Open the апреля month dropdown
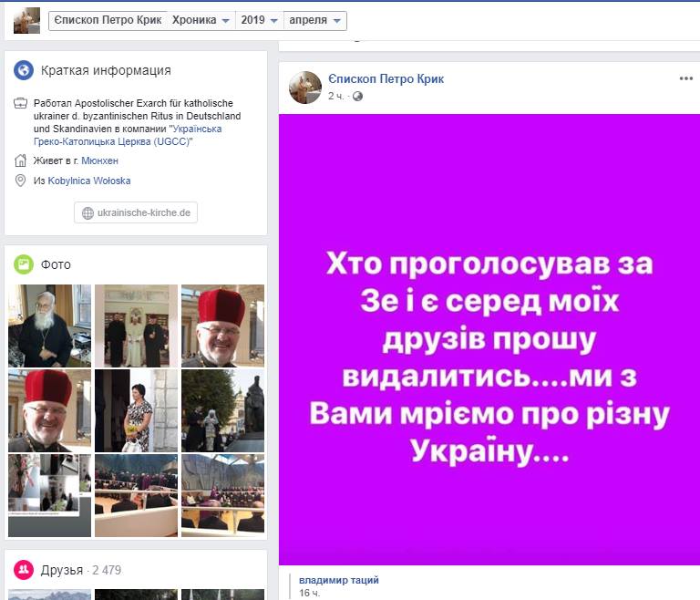Screen dimensions: 700x600 [314, 20]
